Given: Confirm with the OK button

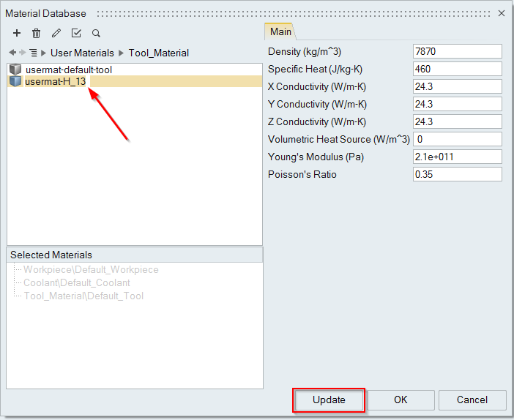Looking at the screenshot, I should pos(401,400).
